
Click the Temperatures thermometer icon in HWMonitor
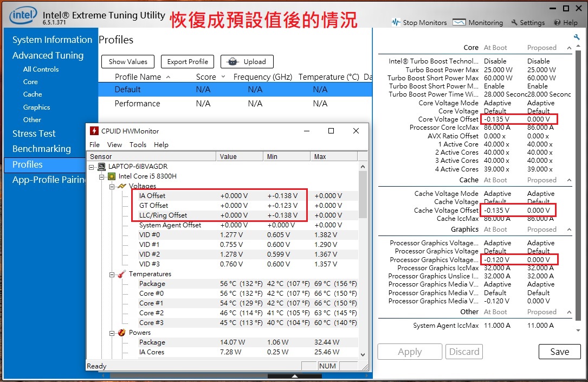121,273
